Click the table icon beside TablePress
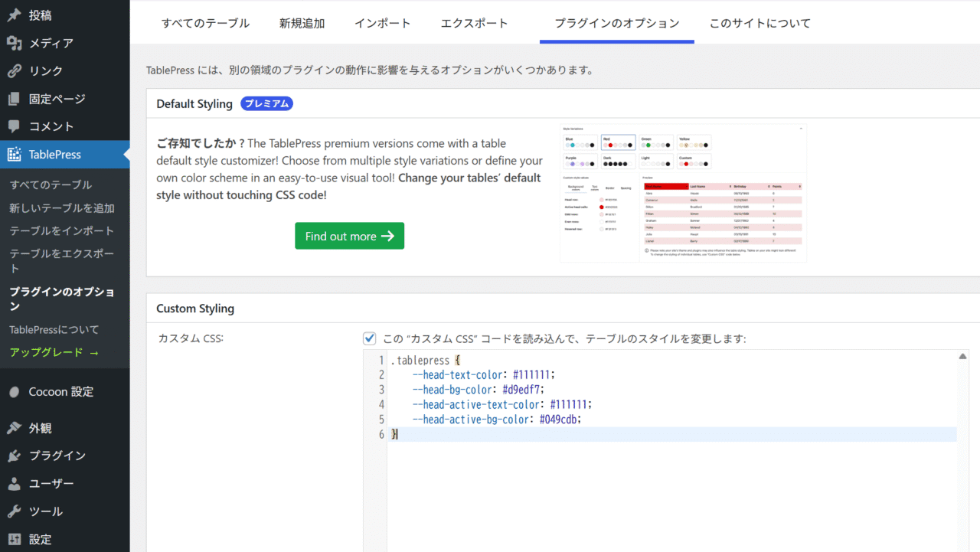Viewport: 980px width, 552px height. click(14, 155)
